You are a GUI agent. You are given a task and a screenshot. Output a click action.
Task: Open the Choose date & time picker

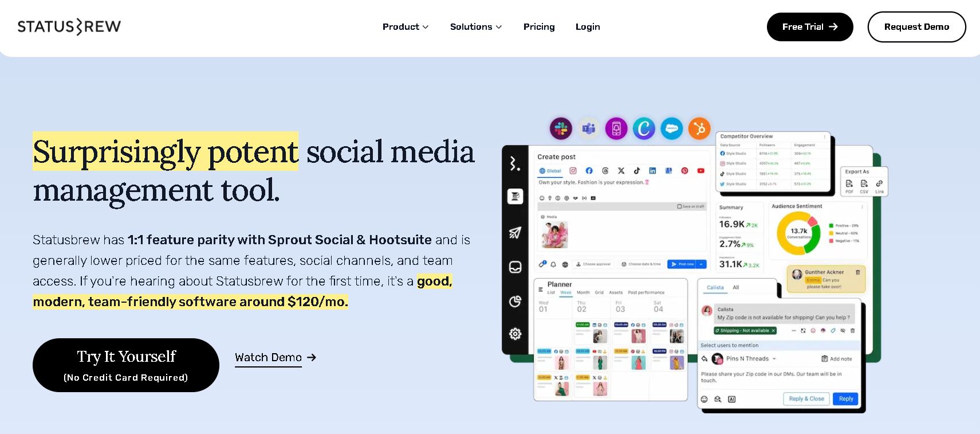pos(641,264)
